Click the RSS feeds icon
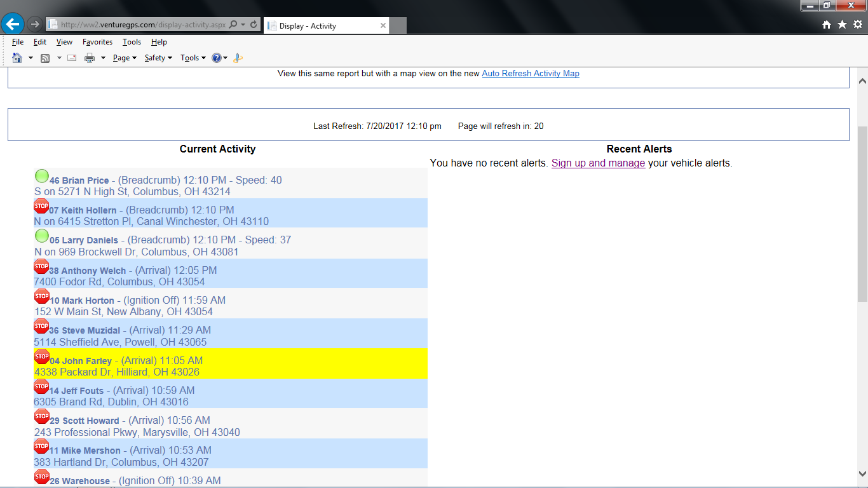 coord(45,58)
